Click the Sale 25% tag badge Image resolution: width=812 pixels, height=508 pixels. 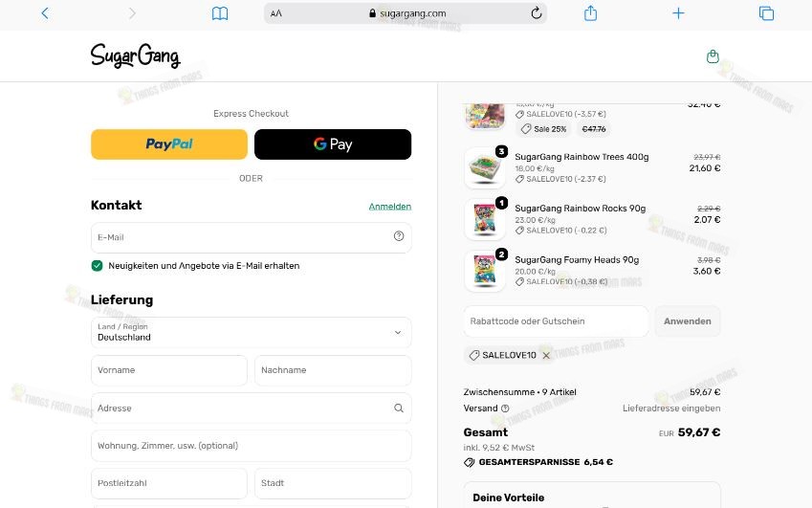click(543, 129)
